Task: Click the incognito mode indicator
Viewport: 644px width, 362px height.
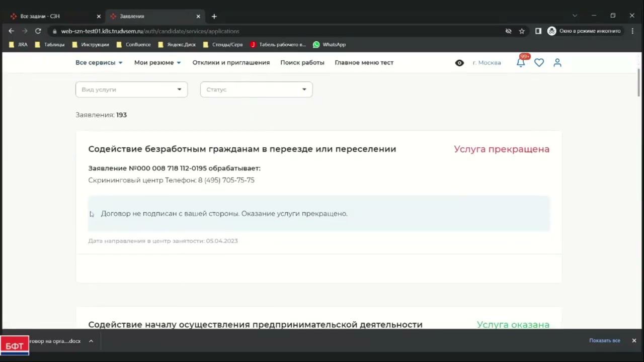Action: coord(584,31)
